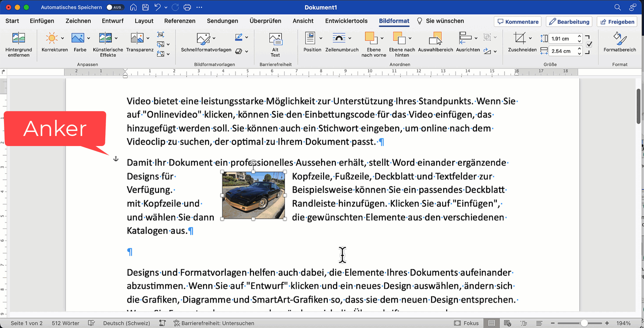Open the Position dropdown arrow
The height and width of the screenshot is (328, 644).
[x=321, y=38]
